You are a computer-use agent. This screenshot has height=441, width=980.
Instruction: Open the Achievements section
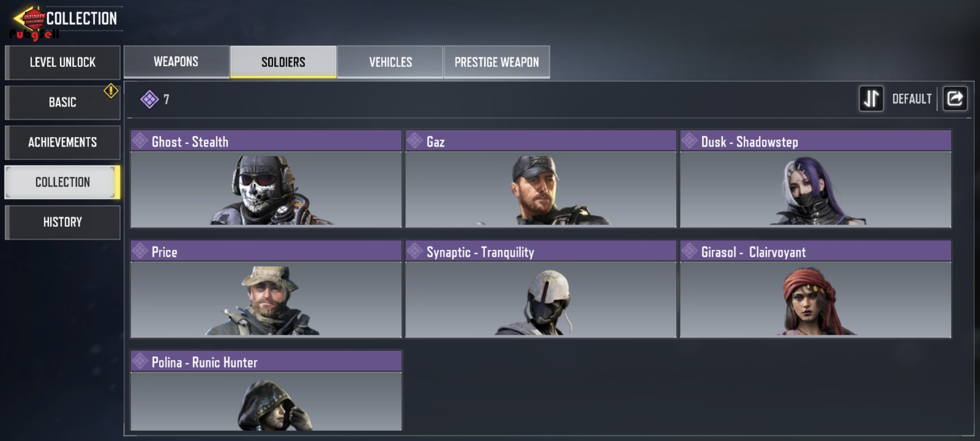(x=63, y=142)
